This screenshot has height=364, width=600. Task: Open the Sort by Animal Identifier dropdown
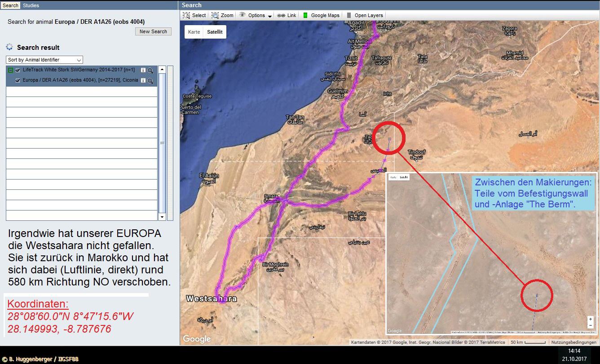click(44, 60)
